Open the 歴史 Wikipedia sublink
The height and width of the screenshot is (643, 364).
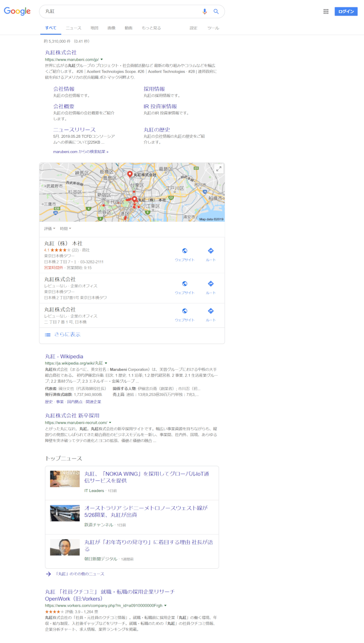click(x=49, y=402)
